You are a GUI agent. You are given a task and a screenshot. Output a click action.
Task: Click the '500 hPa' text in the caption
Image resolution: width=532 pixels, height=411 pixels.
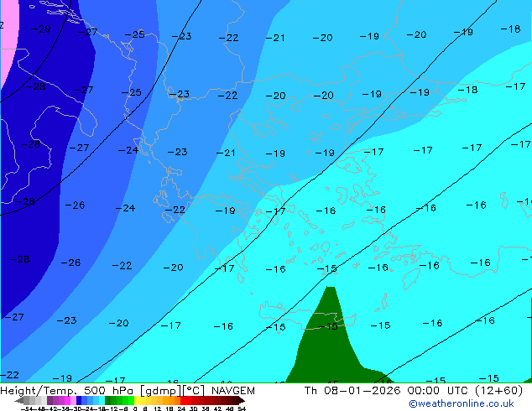click(x=108, y=391)
